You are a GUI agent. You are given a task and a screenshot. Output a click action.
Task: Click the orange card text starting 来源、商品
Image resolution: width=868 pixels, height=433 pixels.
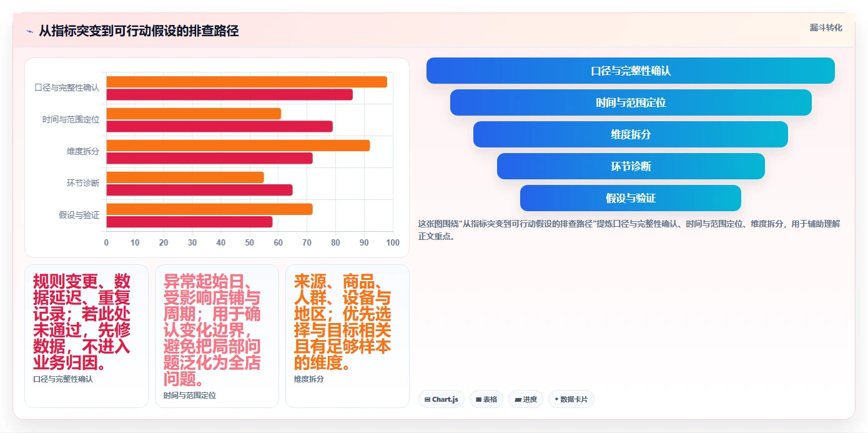[x=343, y=322]
